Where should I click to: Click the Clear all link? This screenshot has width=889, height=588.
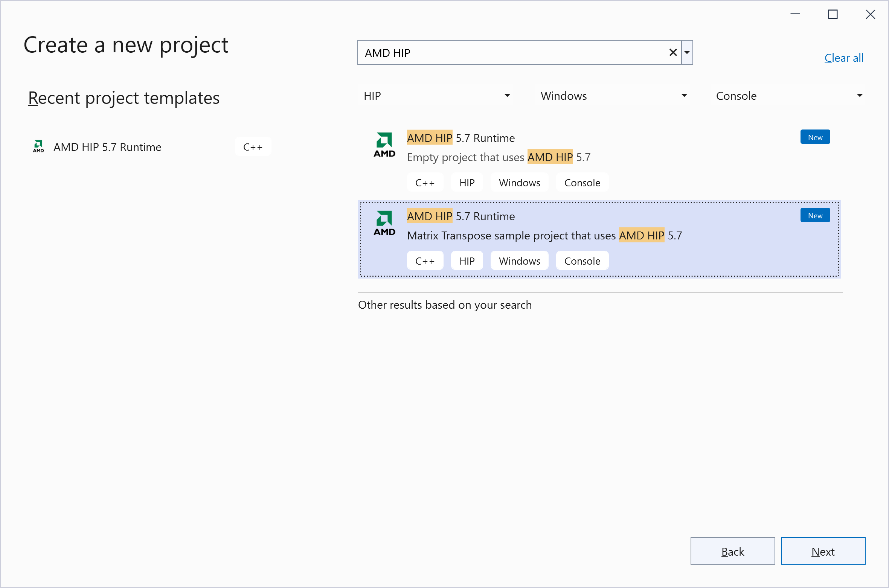coord(843,58)
